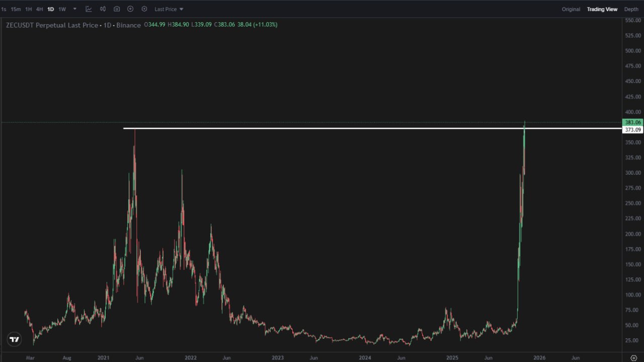The image size is (644, 362).
Task: Switch to the 4H interval
Action: 39,9
